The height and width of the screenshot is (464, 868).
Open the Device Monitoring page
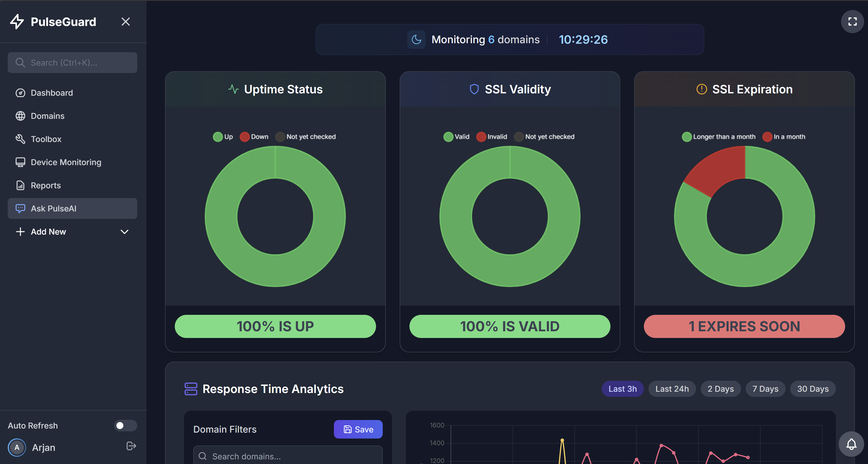pyautogui.click(x=66, y=162)
